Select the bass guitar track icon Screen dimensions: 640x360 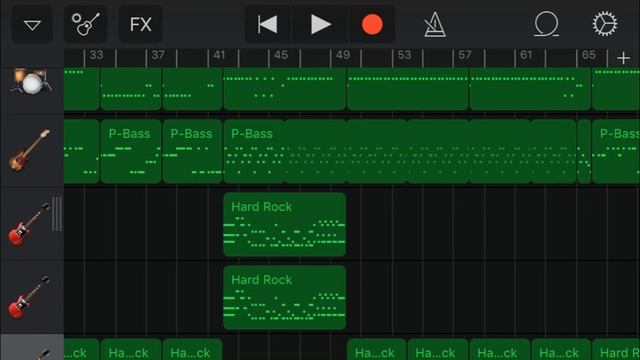coord(29,150)
